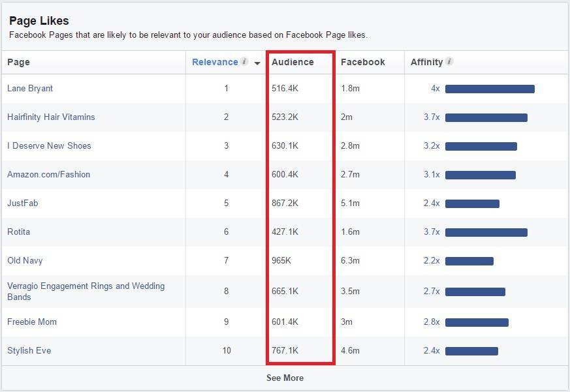Open the Stylish Eve page link
This screenshot has width=570, height=392.
pyautogui.click(x=29, y=351)
